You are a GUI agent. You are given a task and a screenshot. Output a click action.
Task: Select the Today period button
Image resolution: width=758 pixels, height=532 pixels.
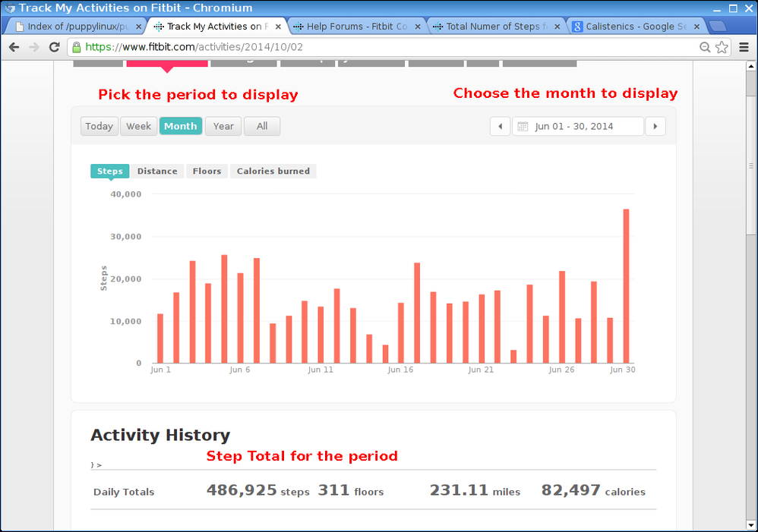pyautogui.click(x=99, y=126)
